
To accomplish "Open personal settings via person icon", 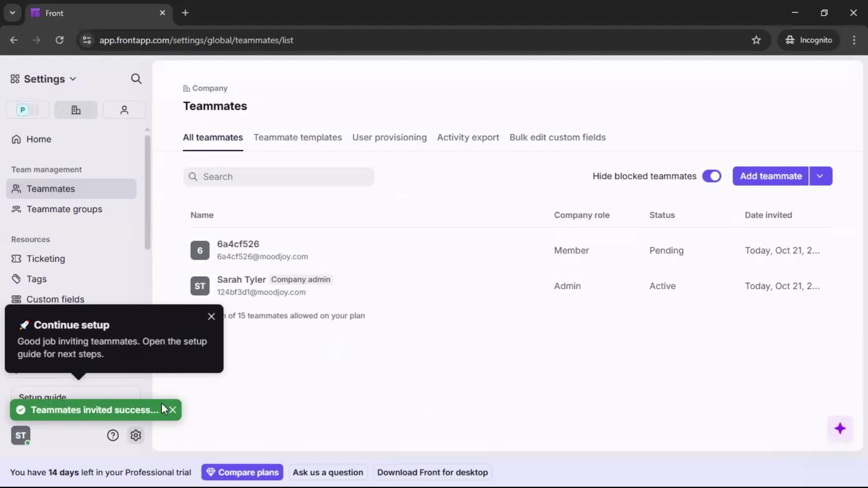I will (x=124, y=110).
